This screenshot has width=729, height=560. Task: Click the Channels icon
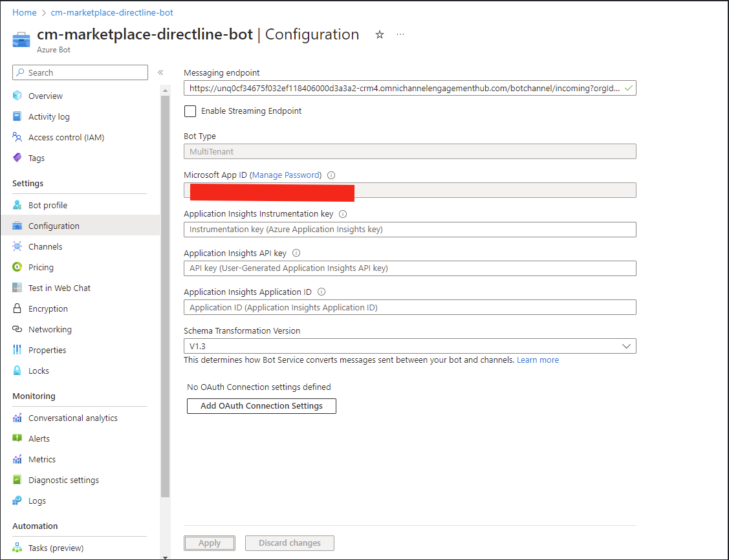click(x=17, y=246)
